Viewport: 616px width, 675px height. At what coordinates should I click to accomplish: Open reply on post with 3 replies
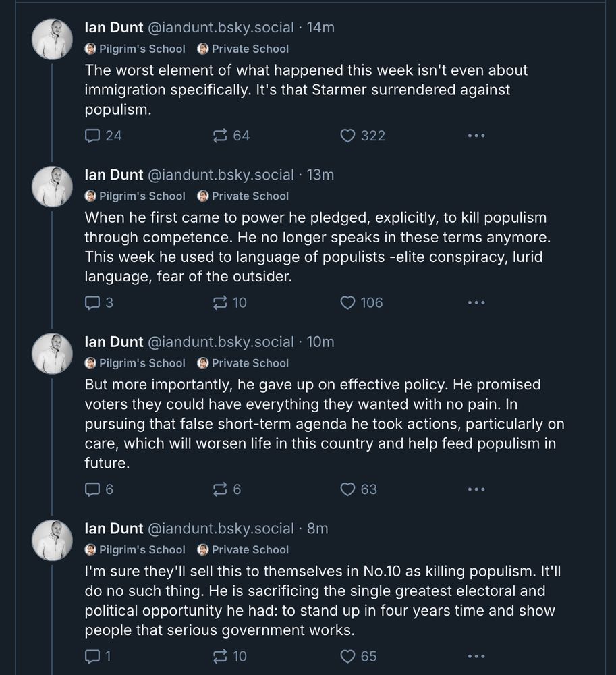(92, 302)
